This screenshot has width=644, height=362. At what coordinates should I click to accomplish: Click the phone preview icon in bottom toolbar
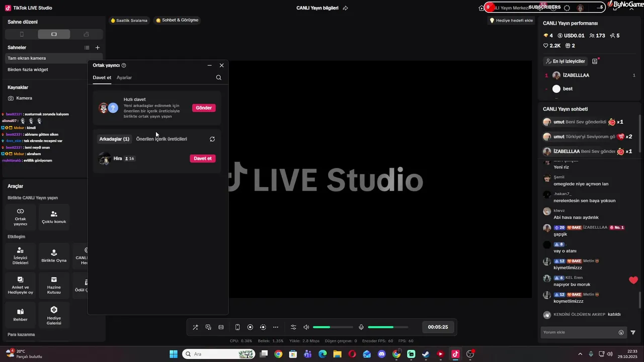237,327
